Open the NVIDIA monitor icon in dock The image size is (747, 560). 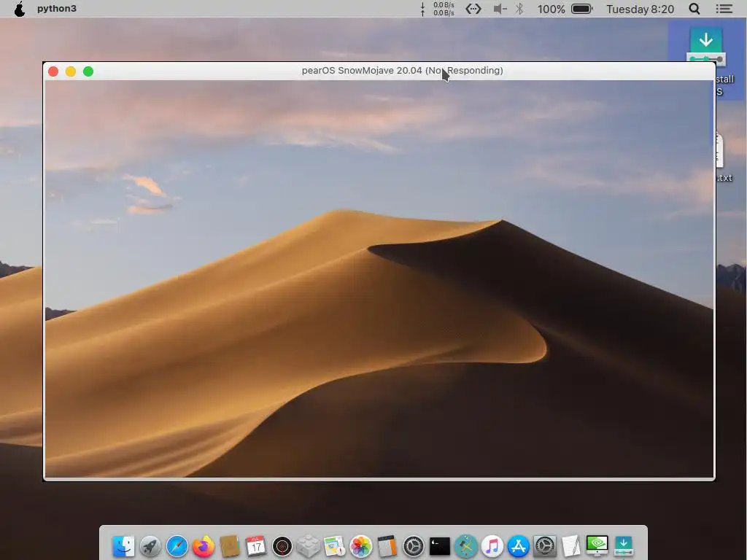point(597,545)
